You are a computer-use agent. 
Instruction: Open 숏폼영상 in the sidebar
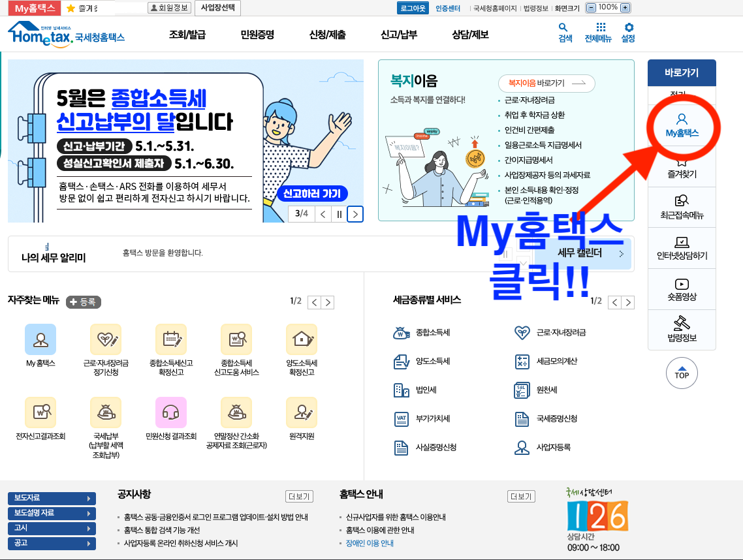[x=682, y=290]
